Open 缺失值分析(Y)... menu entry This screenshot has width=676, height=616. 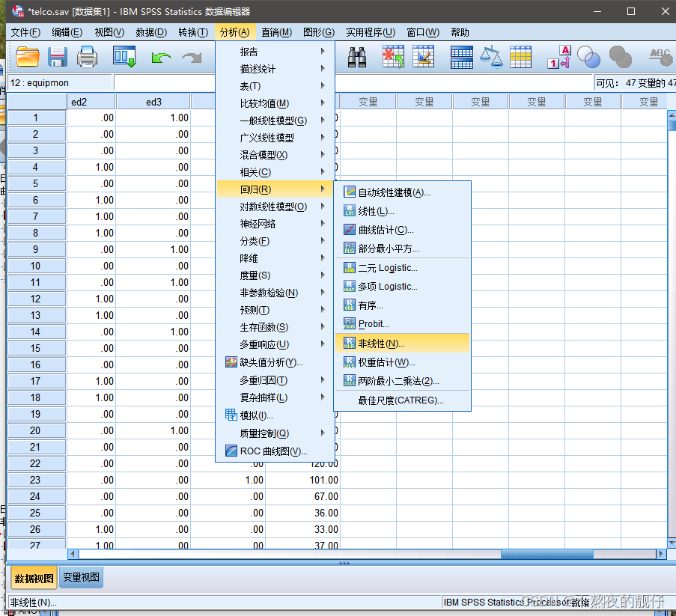275,362
